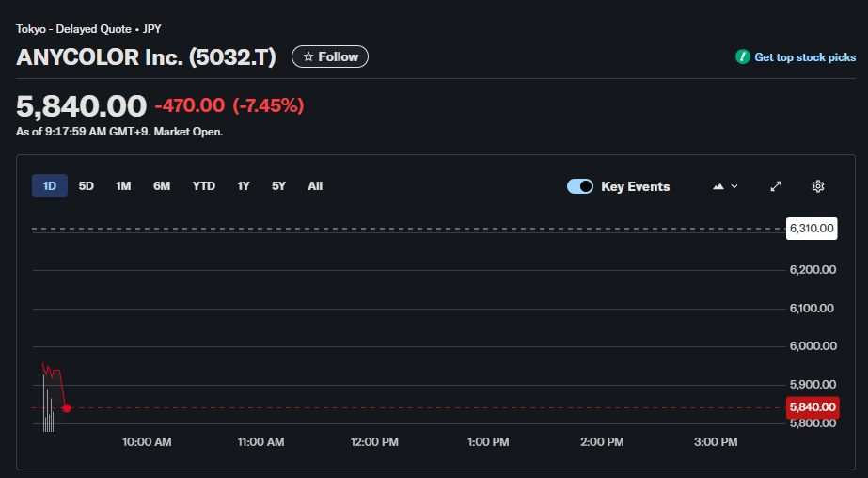Click the Key Events label
The width and height of the screenshot is (868, 478).
point(636,186)
